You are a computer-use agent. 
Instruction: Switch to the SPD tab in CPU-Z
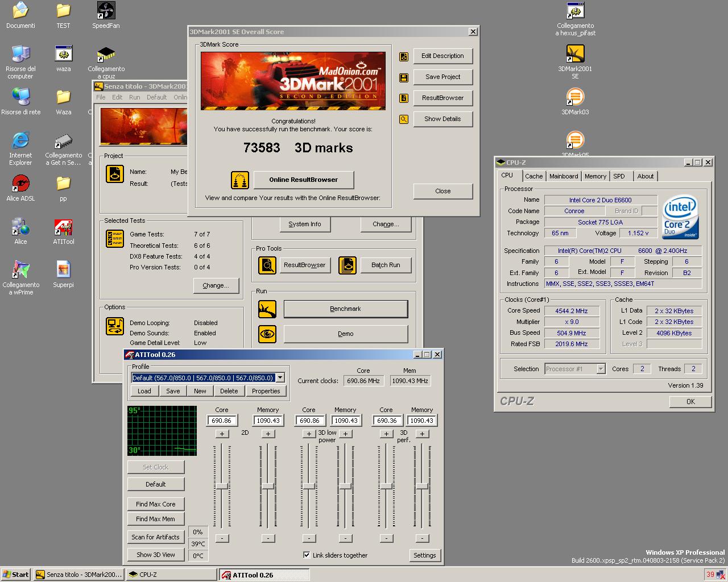[619, 176]
